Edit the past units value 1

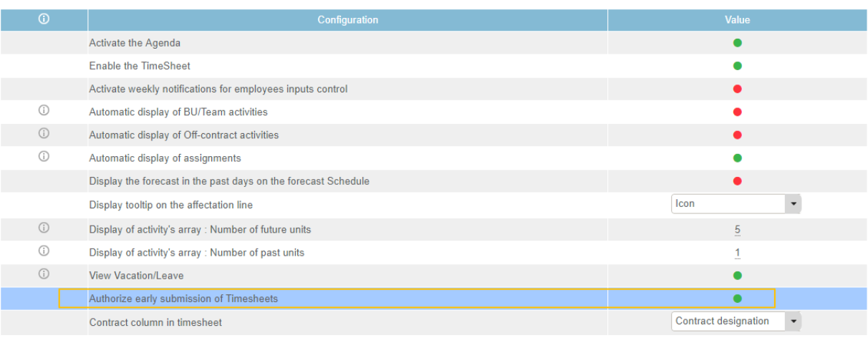[x=737, y=253]
